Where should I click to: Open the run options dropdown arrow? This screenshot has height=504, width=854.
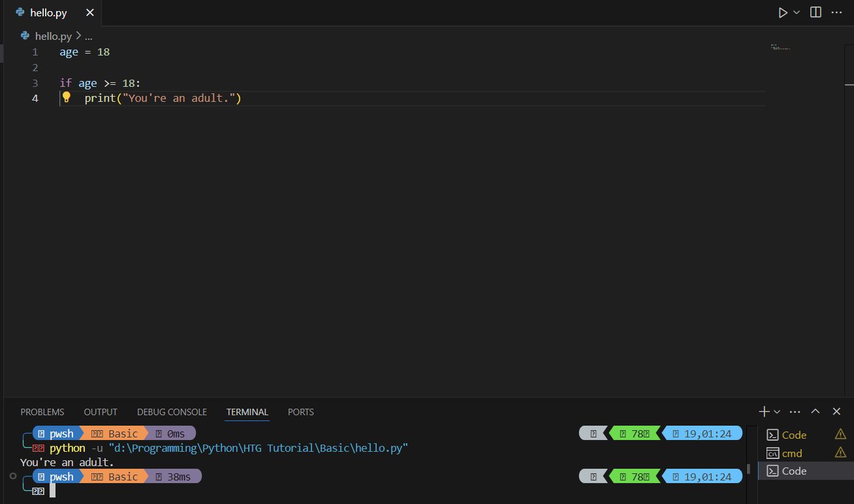point(797,12)
